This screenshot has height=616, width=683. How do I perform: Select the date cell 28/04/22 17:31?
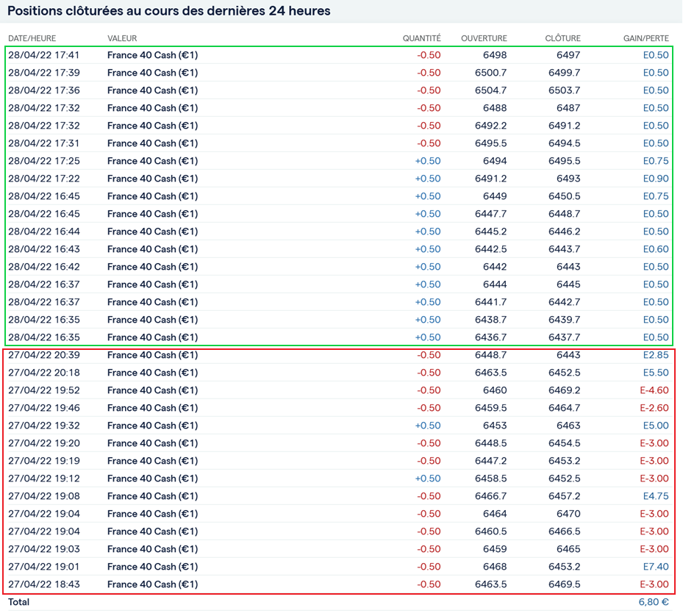[44, 143]
